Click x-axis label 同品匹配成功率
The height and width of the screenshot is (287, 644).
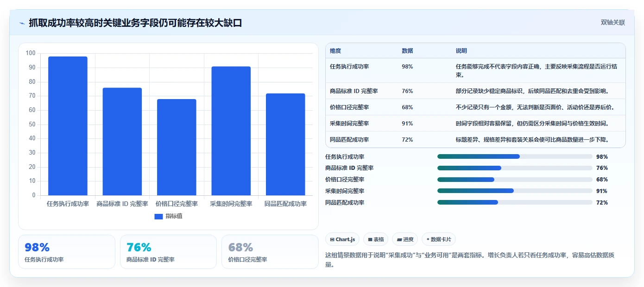coord(285,204)
